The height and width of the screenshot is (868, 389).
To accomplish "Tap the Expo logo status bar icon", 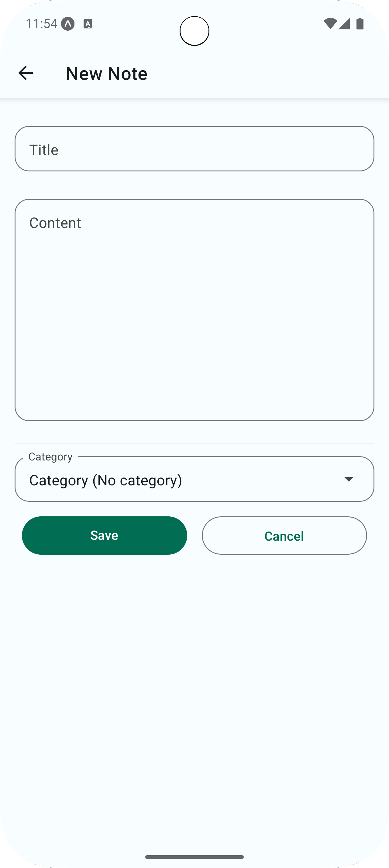I will click(68, 24).
